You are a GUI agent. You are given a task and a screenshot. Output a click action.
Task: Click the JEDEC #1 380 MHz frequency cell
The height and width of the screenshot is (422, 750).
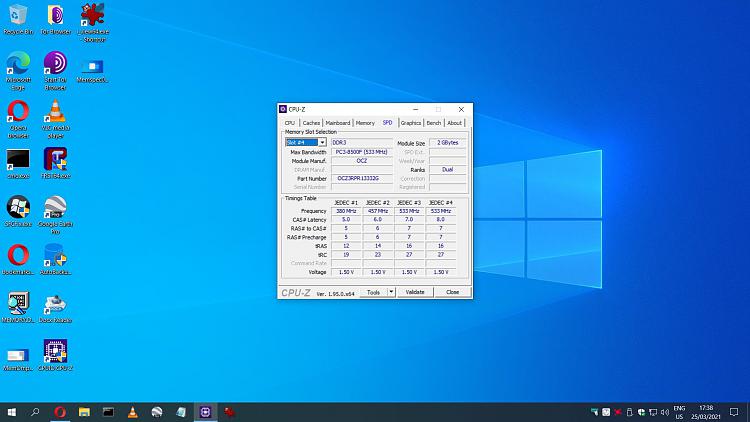[346, 211]
